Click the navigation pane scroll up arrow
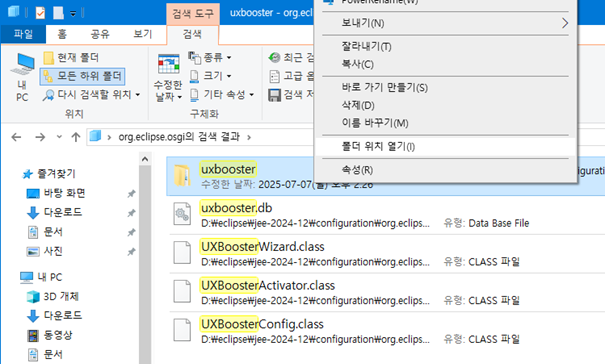Image resolution: width=605 pixels, height=364 pixels. tap(145, 159)
